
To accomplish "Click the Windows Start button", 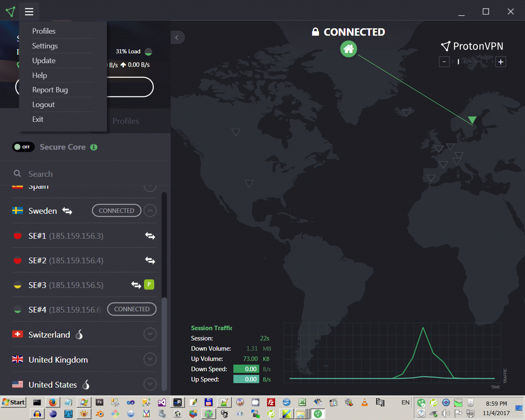I will (14, 402).
